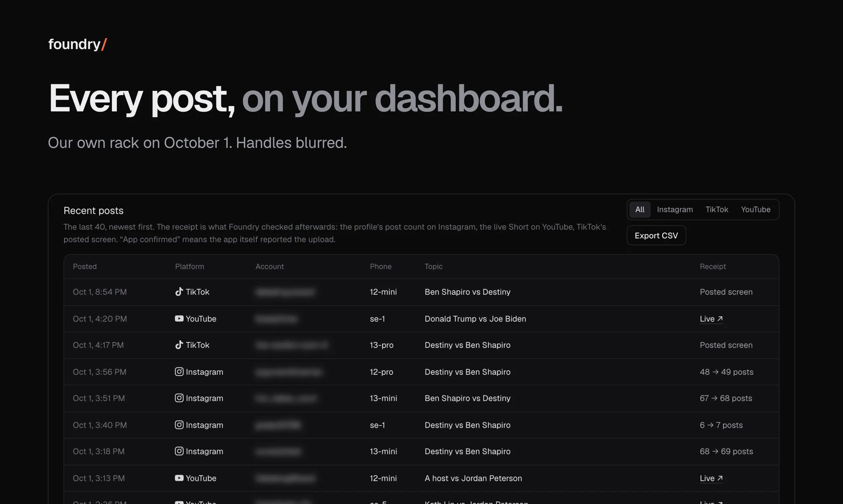843x504 pixels.
Task: Click Posted screen receipt in the 4:17 PM row
Action: 726,345
